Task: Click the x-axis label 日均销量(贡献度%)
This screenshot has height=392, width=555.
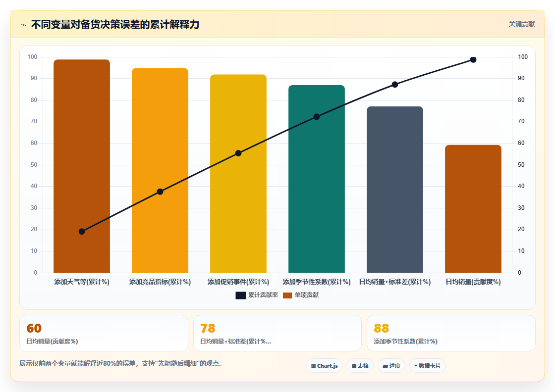Action: [x=473, y=282]
